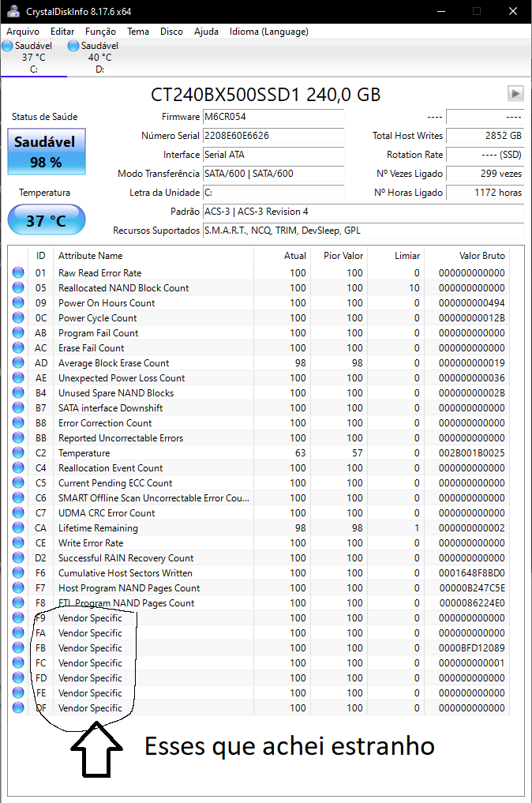Click the status orb for FTL Program NAND Pages Count
This screenshot has height=803, width=532.
coord(18,602)
